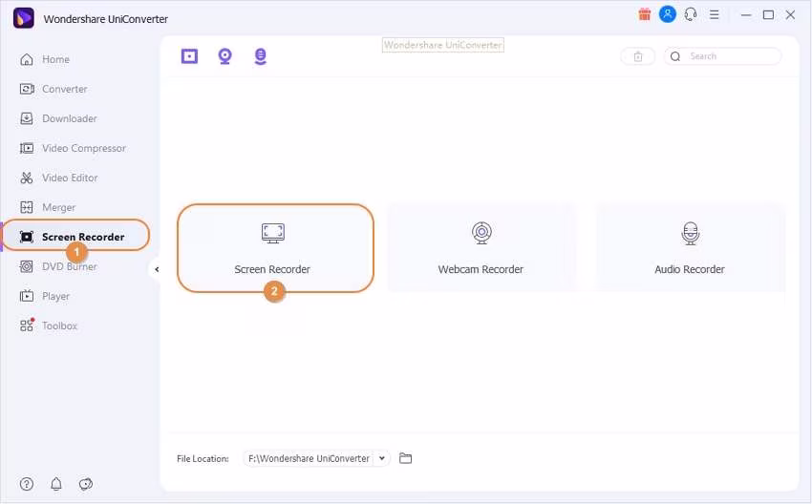Click the Toolbox grid icon

point(27,325)
